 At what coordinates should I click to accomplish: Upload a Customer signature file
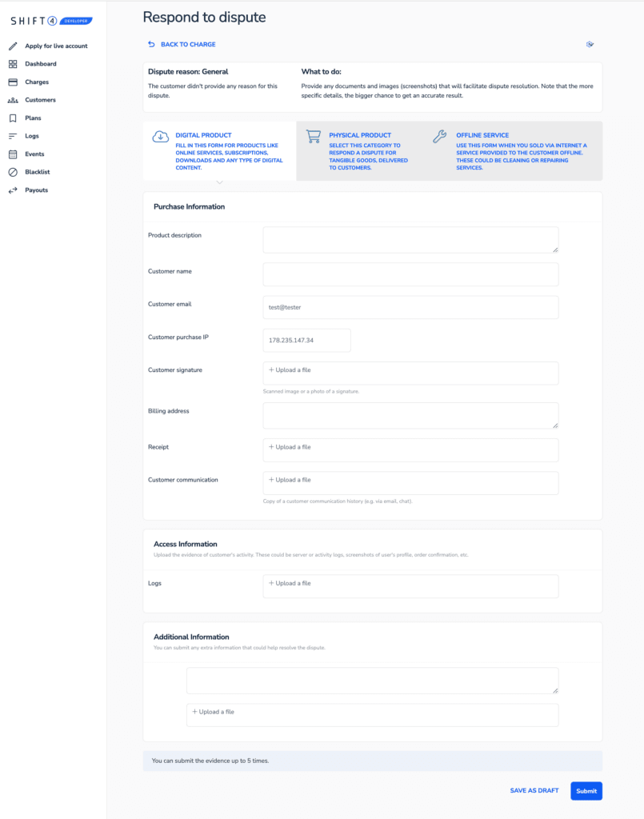(410, 373)
